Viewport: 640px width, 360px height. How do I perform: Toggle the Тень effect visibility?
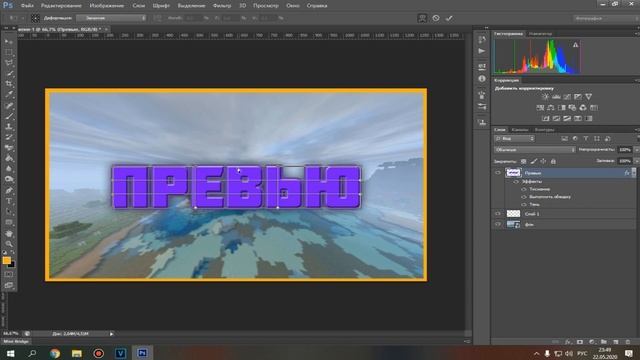click(524, 204)
